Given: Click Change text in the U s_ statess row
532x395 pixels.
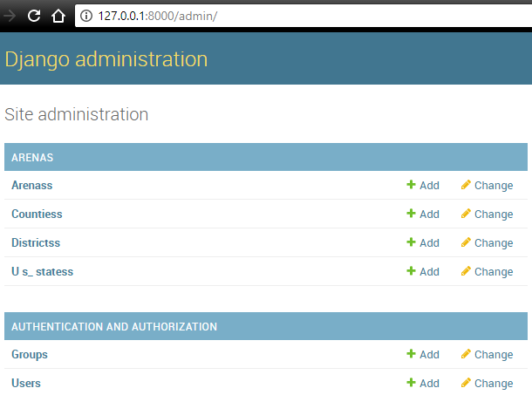Looking at the screenshot, I should tap(494, 272).
